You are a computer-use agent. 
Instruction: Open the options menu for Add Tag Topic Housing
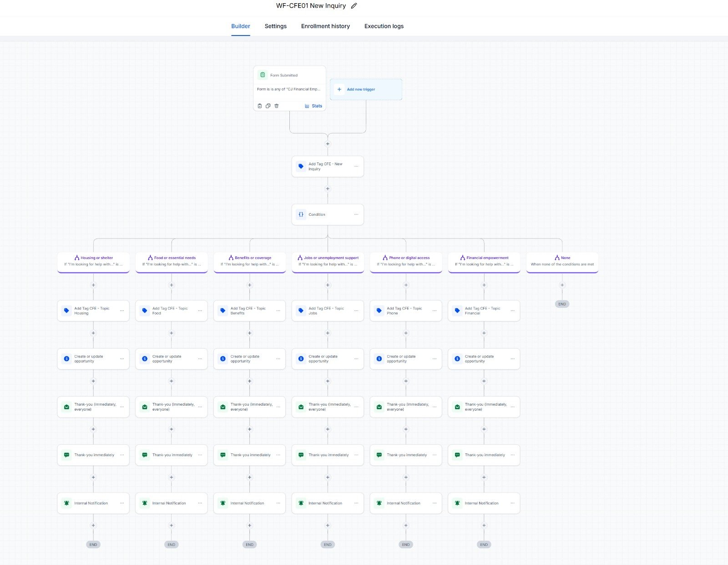(x=122, y=310)
